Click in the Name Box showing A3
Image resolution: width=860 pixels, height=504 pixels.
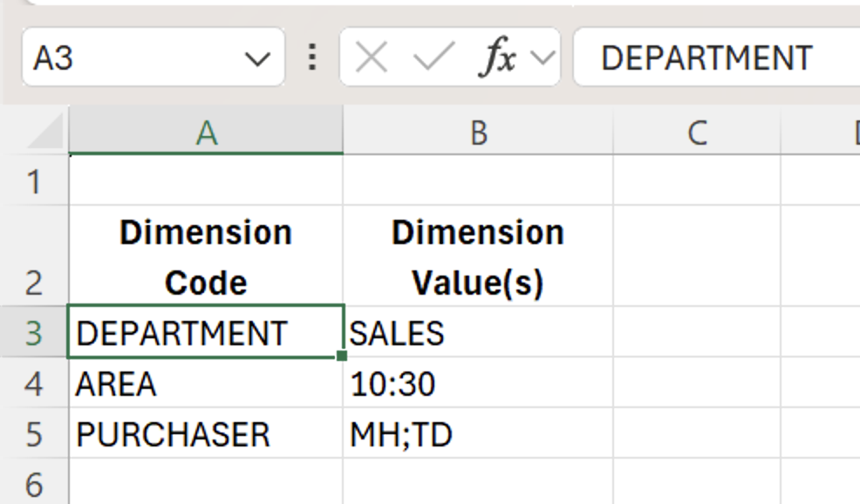pyautogui.click(x=131, y=58)
